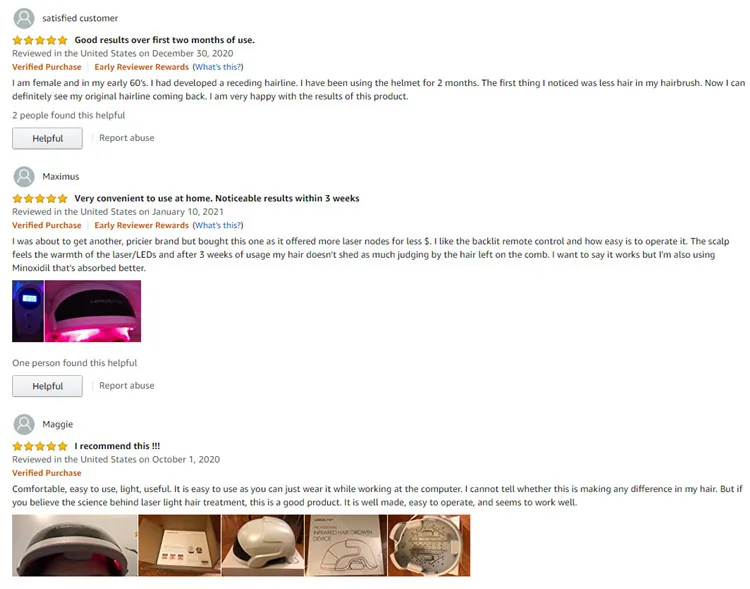Open Maggie's open box manual photo
Screen dimensions: 750x589
(180, 545)
